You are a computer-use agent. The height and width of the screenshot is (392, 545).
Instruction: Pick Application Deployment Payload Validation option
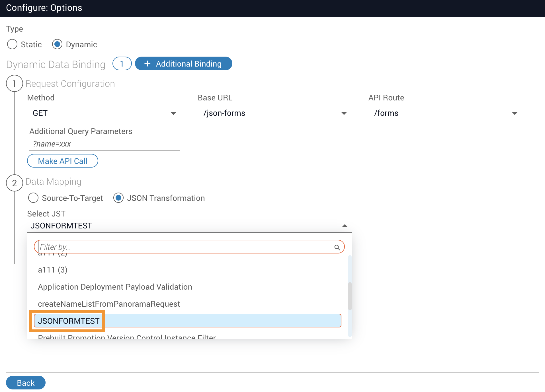[115, 287]
